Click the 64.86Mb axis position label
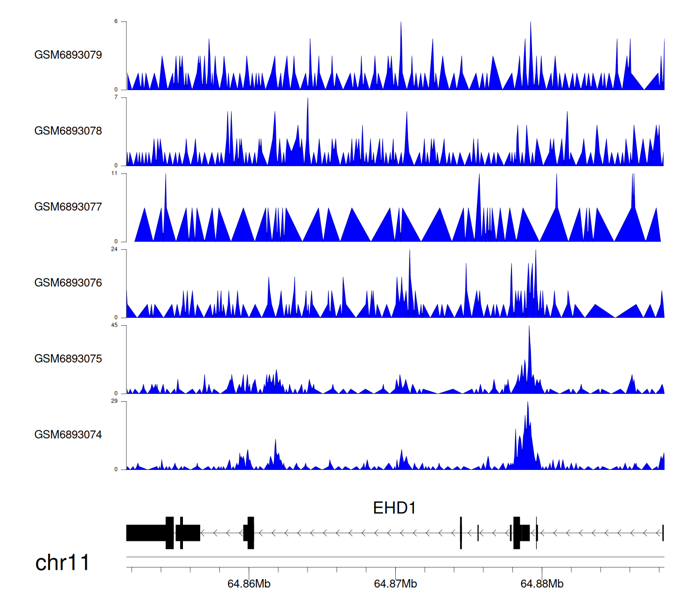The image size is (700, 616). point(249,584)
